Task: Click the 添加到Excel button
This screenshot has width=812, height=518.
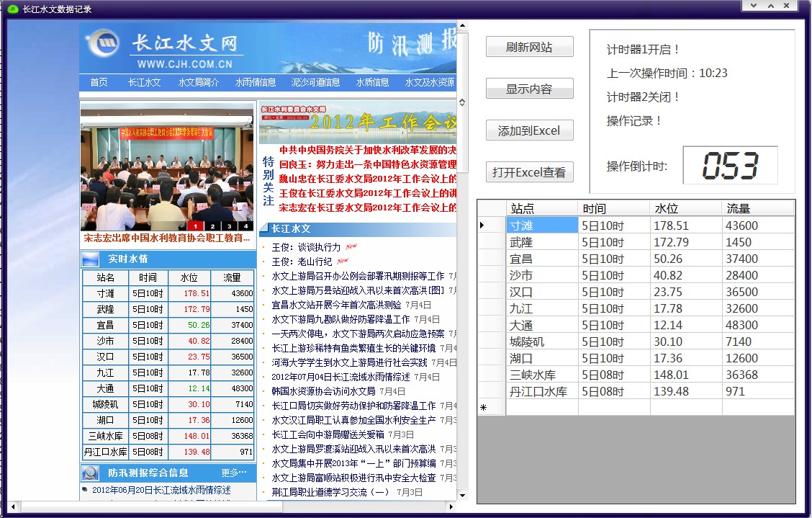Action: coord(529,130)
